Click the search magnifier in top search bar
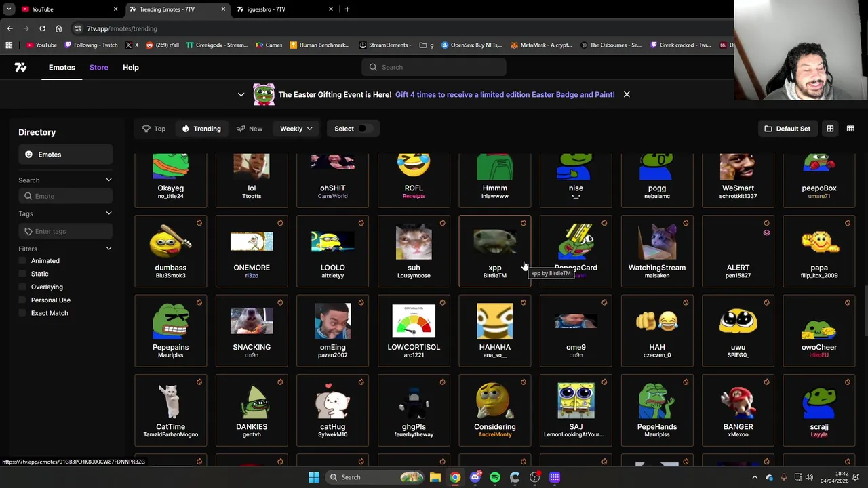The width and height of the screenshot is (868, 488). pos(373,67)
